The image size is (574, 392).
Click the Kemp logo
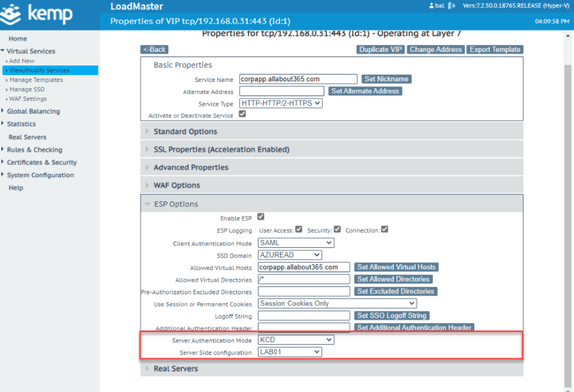[36, 14]
